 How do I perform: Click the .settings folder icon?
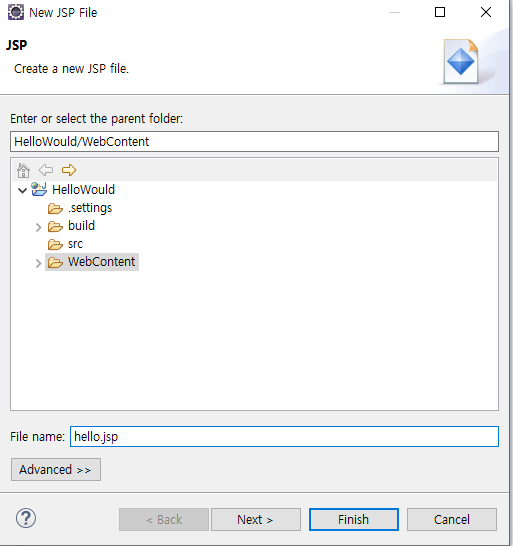tap(55, 208)
